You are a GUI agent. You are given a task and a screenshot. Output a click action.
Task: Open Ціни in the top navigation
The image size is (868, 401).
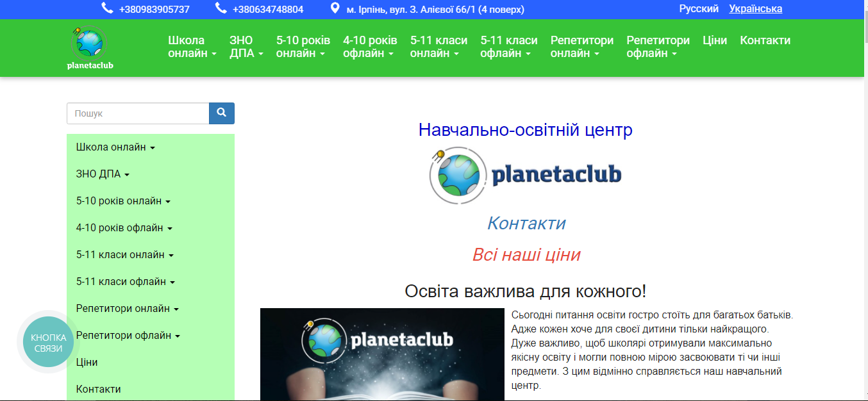point(715,40)
